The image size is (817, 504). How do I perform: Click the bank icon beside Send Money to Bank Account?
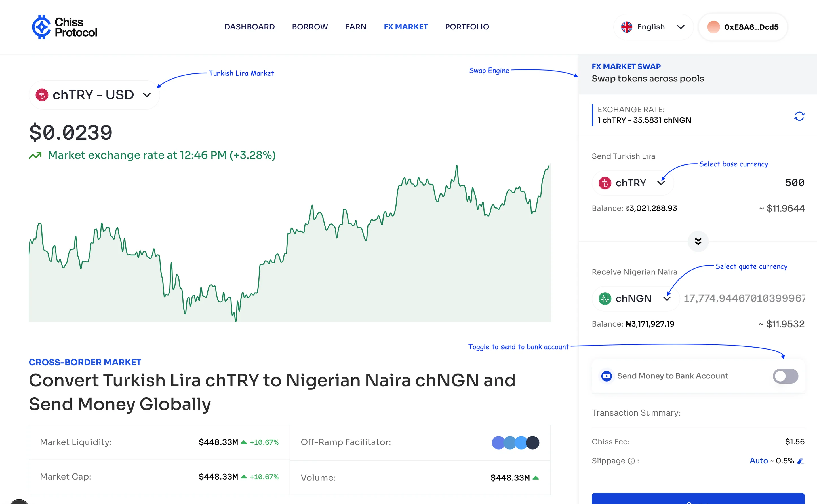pos(607,376)
